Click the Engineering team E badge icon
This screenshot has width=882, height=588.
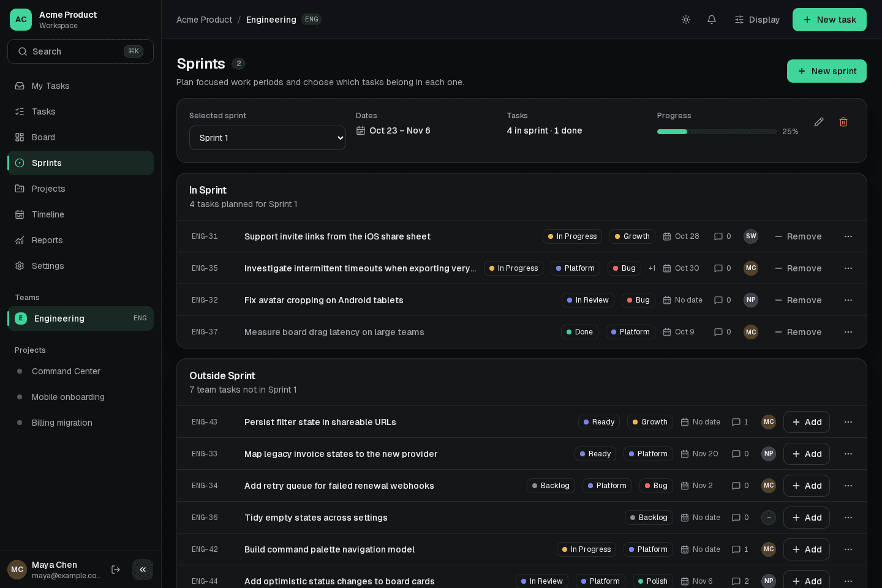tap(21, 318)
